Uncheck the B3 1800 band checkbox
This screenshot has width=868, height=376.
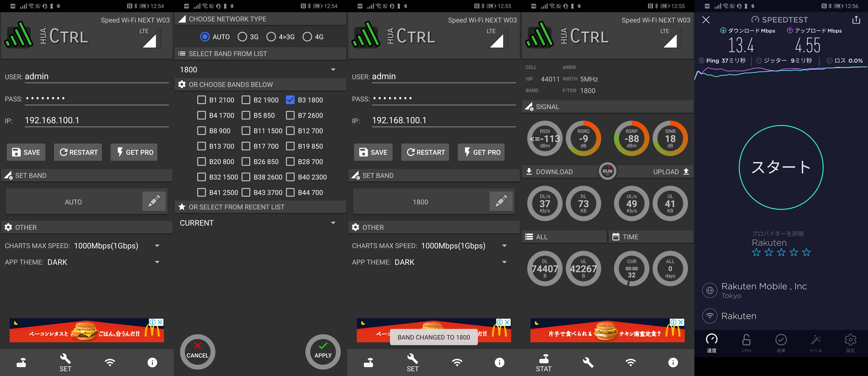[x=290, y=100]
